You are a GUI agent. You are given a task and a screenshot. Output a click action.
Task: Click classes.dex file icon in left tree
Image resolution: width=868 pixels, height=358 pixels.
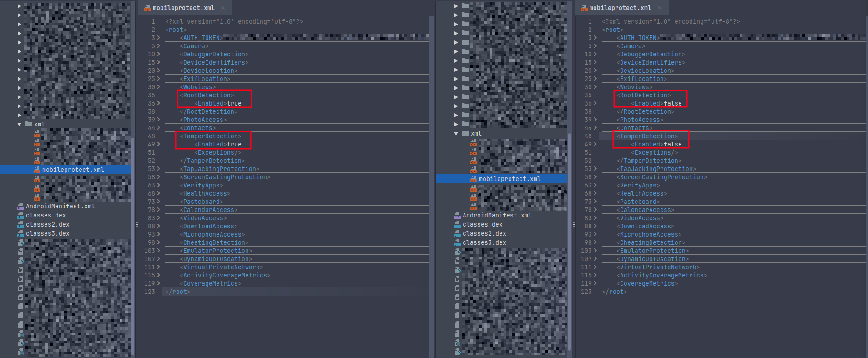[x=20, y=215]
